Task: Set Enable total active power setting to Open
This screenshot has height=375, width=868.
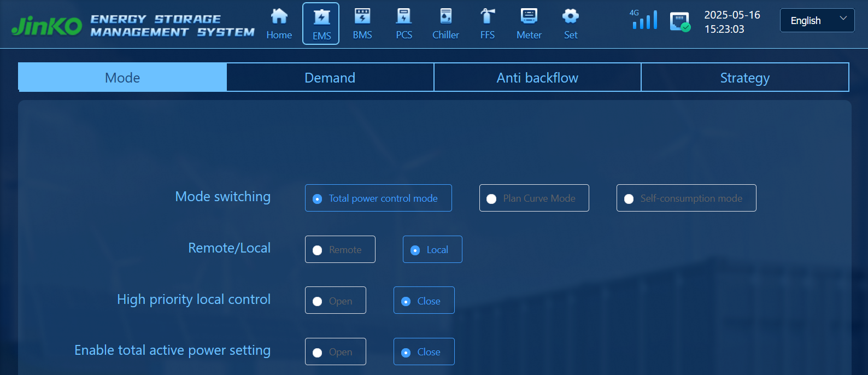Action: click(x=335, y=352)
